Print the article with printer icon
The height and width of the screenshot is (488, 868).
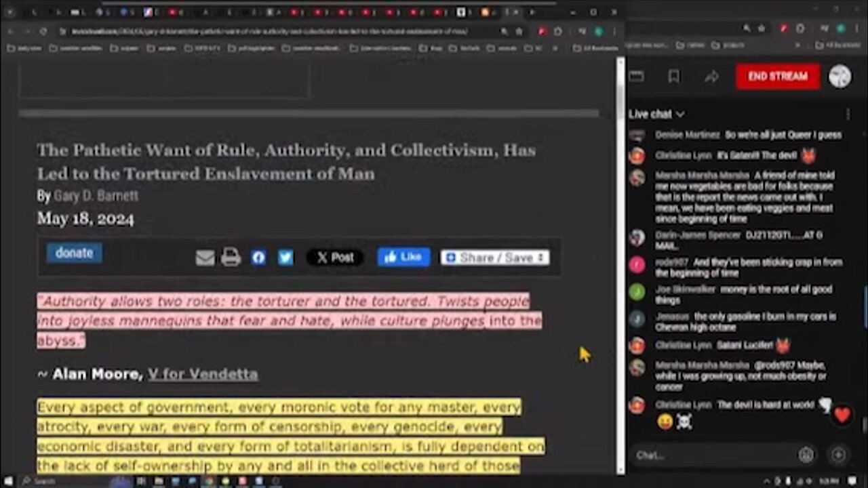click(x=231, y=257)
